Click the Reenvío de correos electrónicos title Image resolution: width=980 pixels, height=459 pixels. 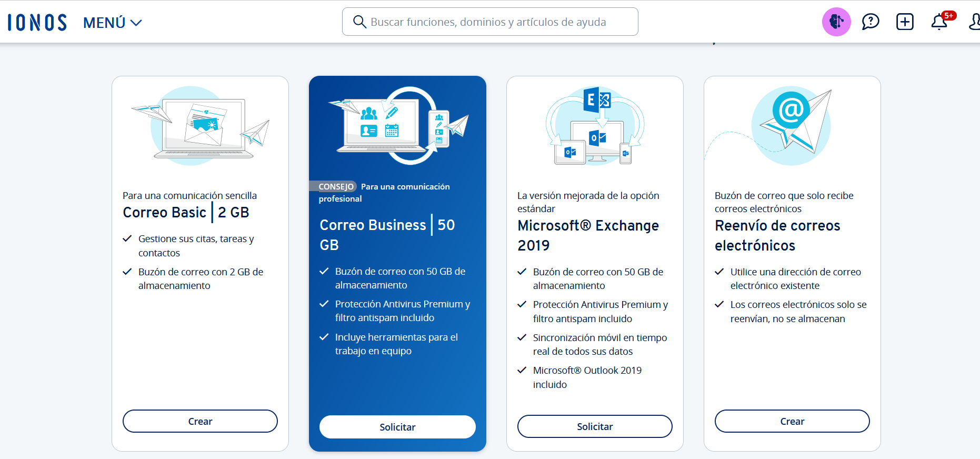(777, 235)
